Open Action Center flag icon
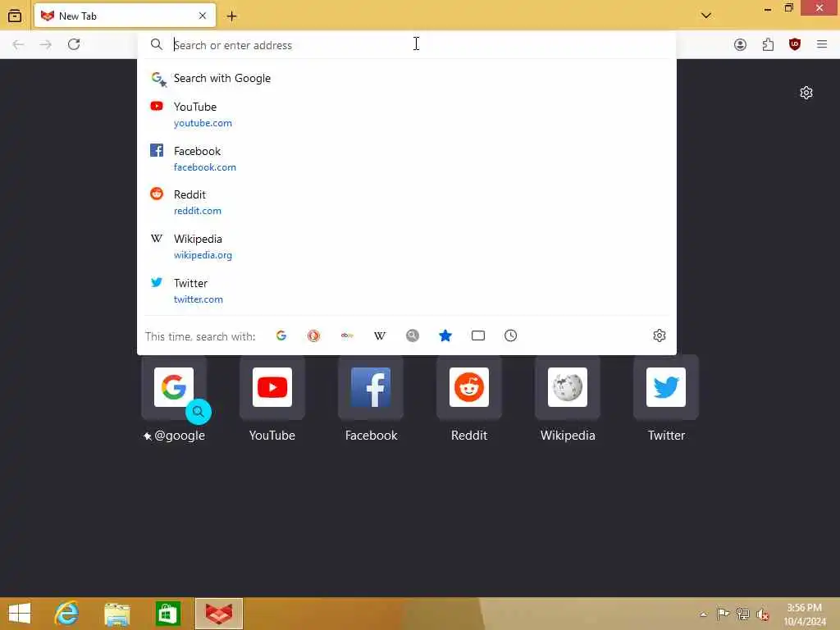The image size is (840, 630). pos(723,614)
